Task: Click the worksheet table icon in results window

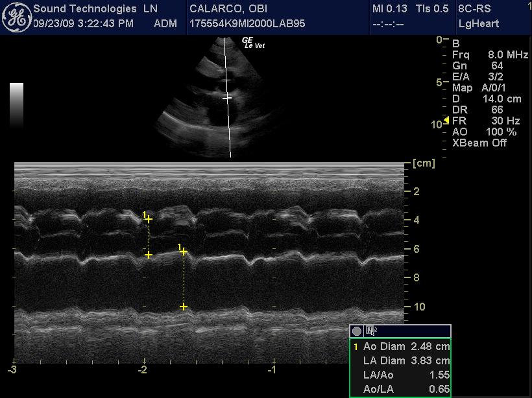Action: (370, 331)
